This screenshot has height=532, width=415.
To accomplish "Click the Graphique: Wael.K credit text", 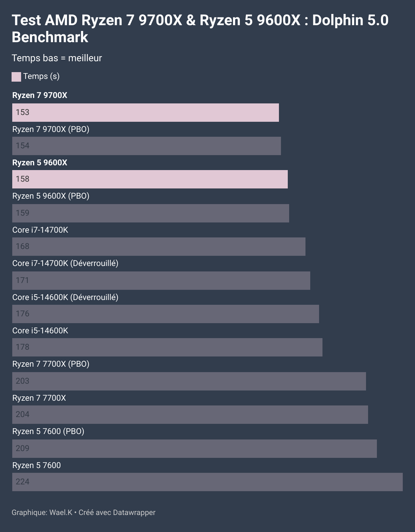I will point(42,513).
